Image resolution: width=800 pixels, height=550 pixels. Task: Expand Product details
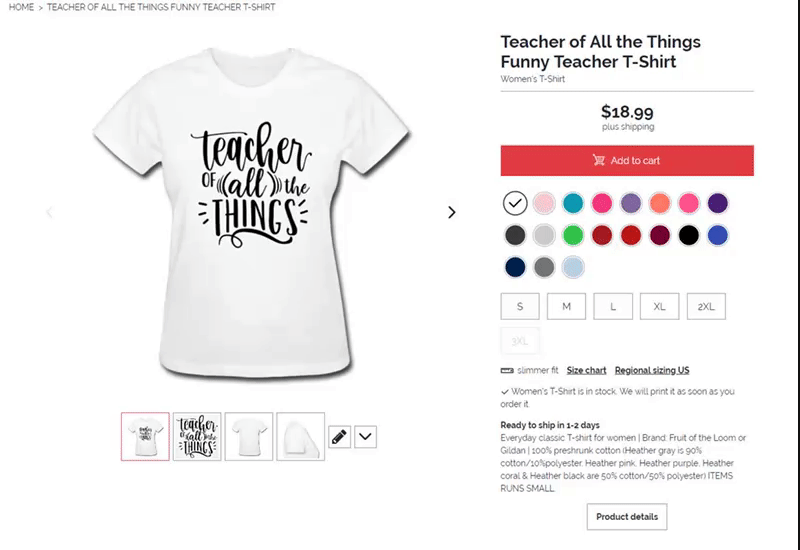pyautogui.click(x=627, y=517)
